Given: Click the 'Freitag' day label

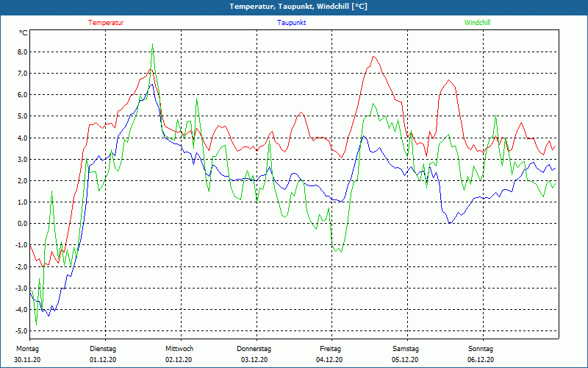Looking at the screenshot, I should [330, 349].
